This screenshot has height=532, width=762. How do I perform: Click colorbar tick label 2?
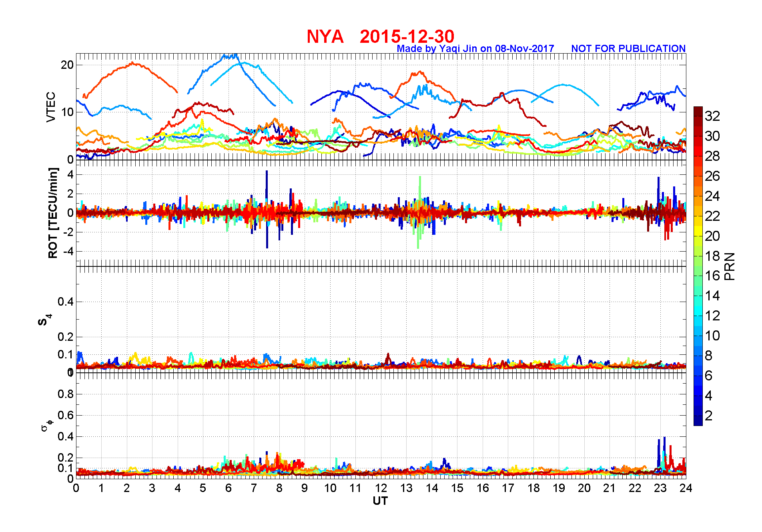[708, 416]
